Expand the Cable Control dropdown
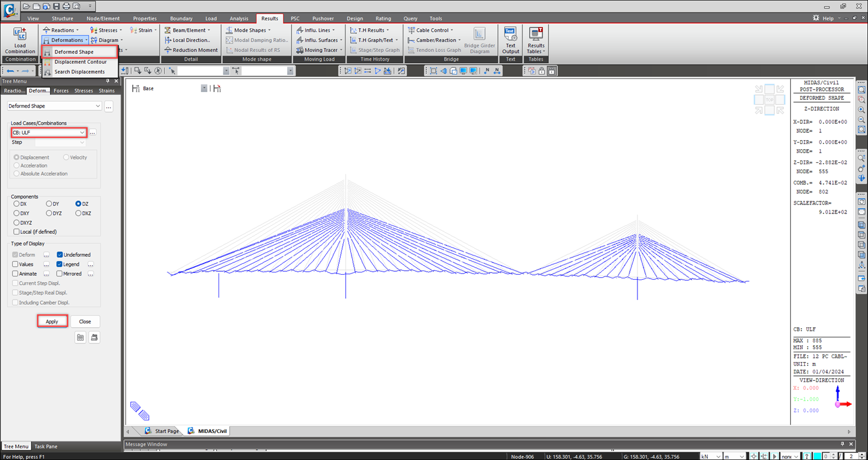Viewport: 868px width, 460px height. click(x=430, y=30)
